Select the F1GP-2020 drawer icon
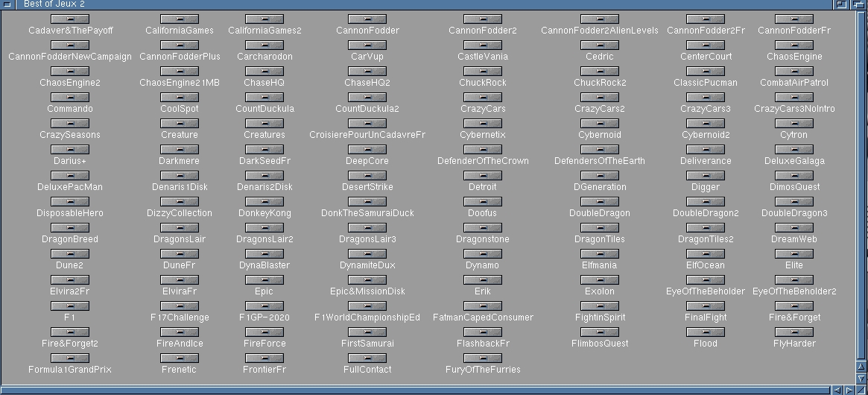The height and width of the screenshot is (395, 868). (264, 306)
